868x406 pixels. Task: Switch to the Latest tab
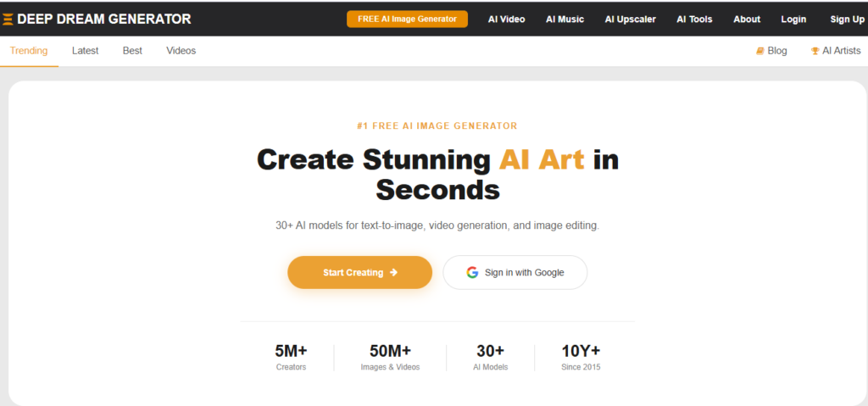point(86,51)
